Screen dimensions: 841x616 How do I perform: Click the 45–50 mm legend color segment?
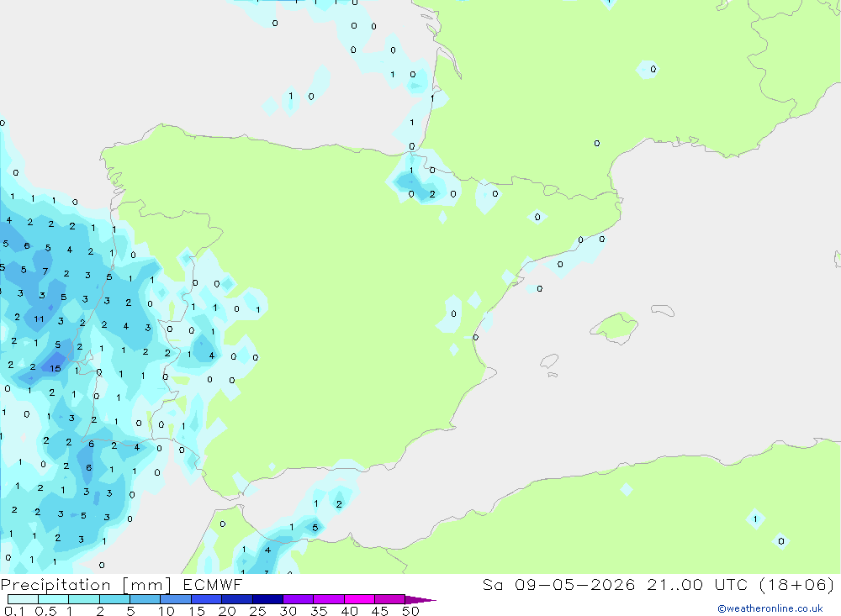[390, 599]
